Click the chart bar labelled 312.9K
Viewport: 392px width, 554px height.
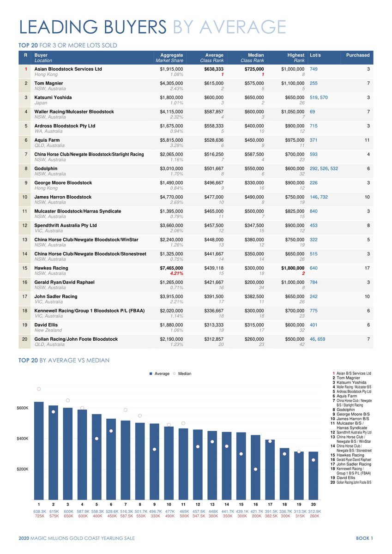(314, 476)
